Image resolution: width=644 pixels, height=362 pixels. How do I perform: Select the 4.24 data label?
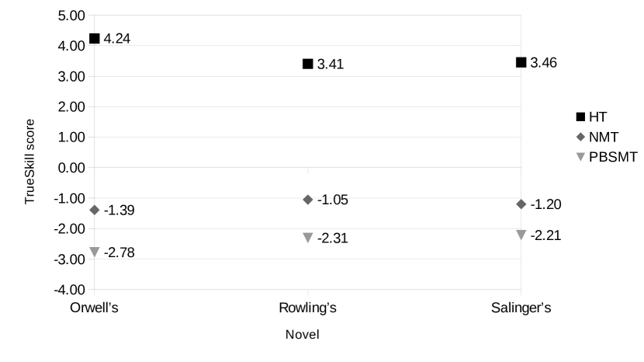click(x=117, y=38)
